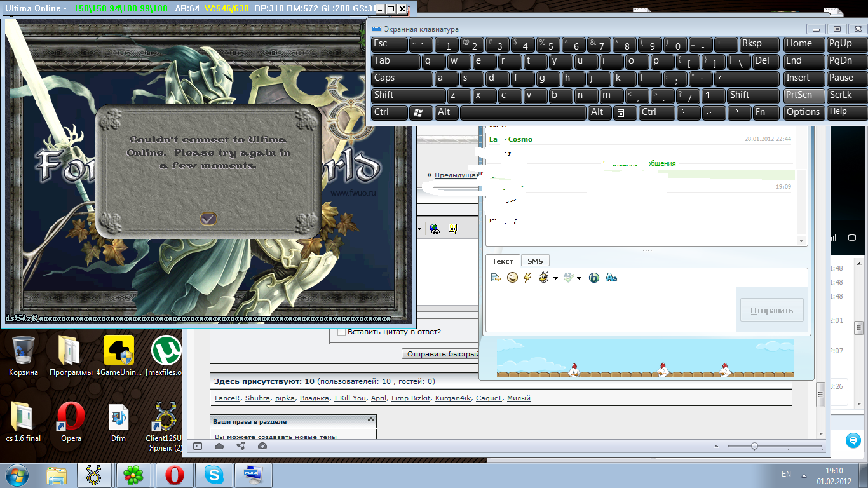The image size is (868, 488).
Task: Toggle Caps key on the on-screen keyboard
Action: [x=402, y=78]
